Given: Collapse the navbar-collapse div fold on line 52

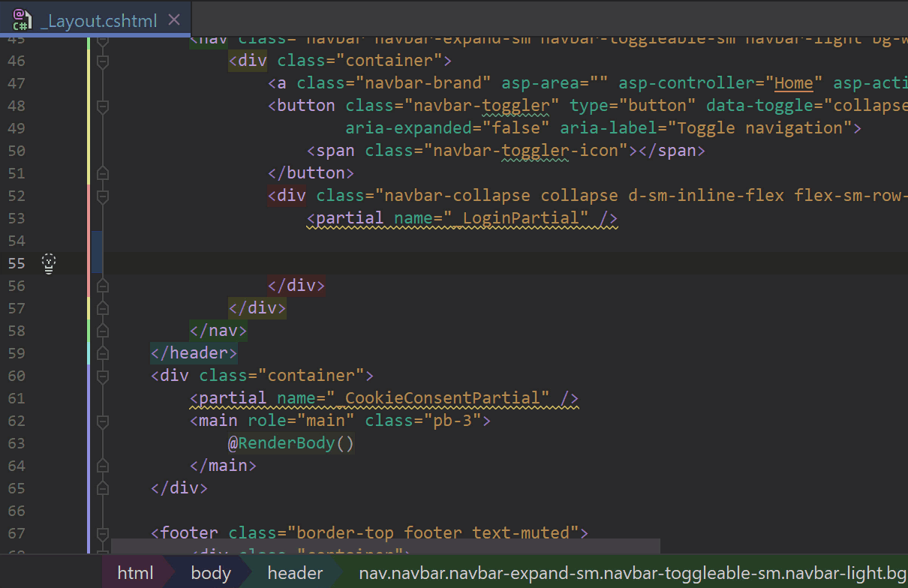Looking at the screenshot, I should (101, 196).
